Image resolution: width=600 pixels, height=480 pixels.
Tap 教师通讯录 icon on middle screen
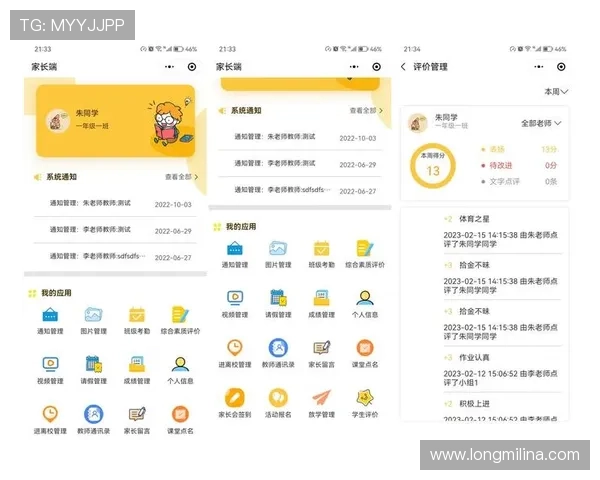(x=278, y=348)
